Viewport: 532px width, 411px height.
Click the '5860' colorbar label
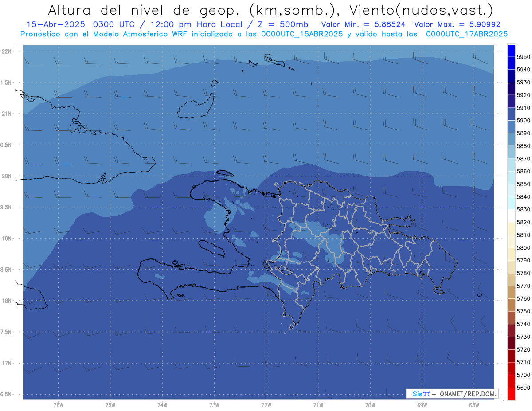pos(523,172)
